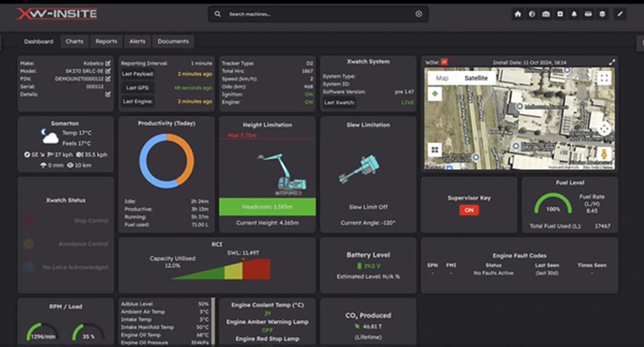Click the home icon in top toolbar

pyautogui.click(x=518, y=15)
